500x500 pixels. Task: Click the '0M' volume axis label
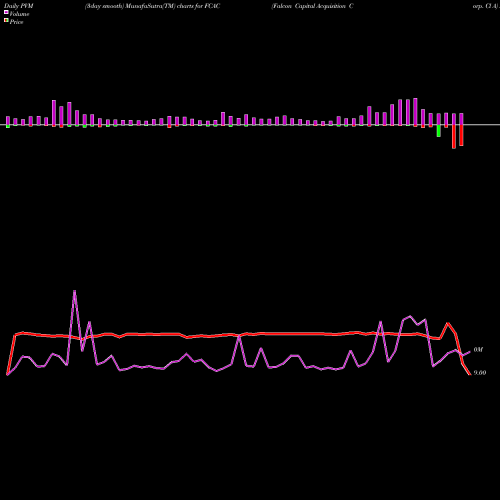pos(478,350)
